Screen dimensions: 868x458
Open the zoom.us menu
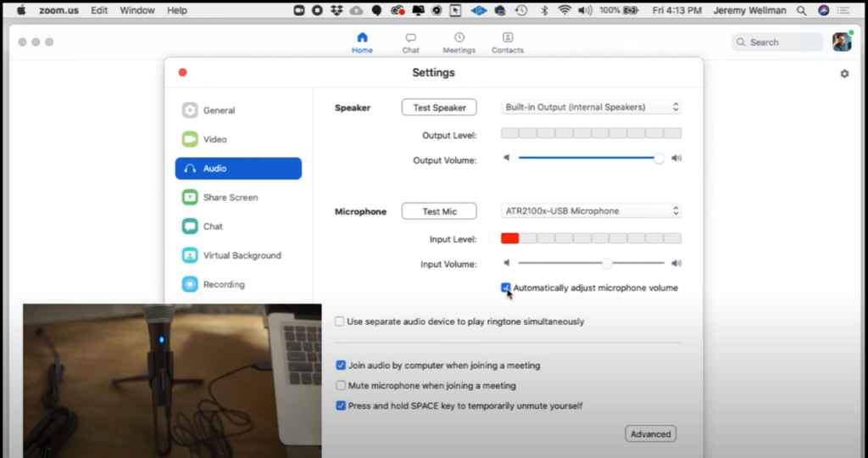click(58, 10)
